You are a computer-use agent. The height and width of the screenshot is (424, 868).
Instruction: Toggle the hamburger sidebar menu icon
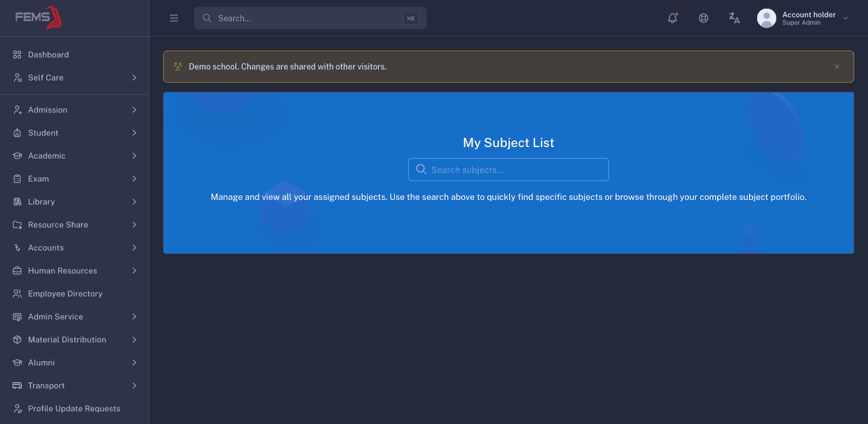pos(174,18)
